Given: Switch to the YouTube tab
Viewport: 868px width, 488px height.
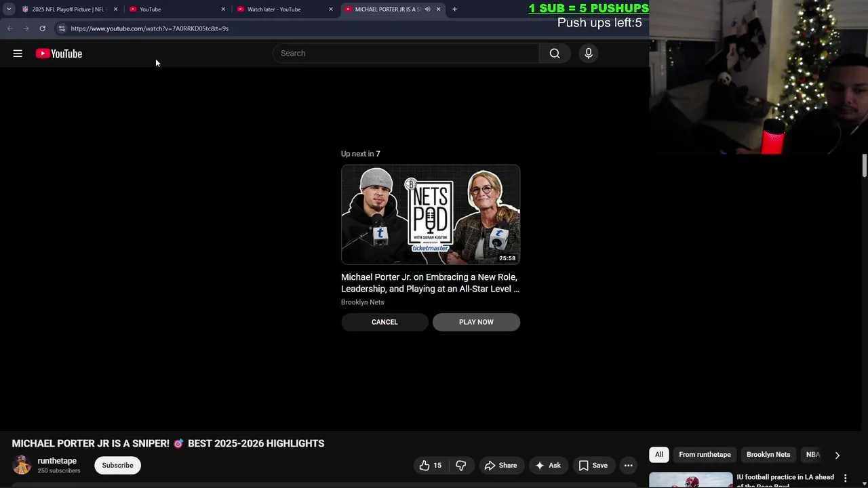Looking at the screenshot, I should click(x=176, y=9).
